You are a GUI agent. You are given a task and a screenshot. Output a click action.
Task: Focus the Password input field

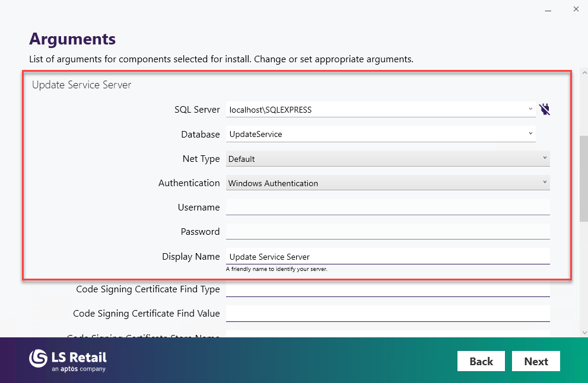click(x=387, y=231)
